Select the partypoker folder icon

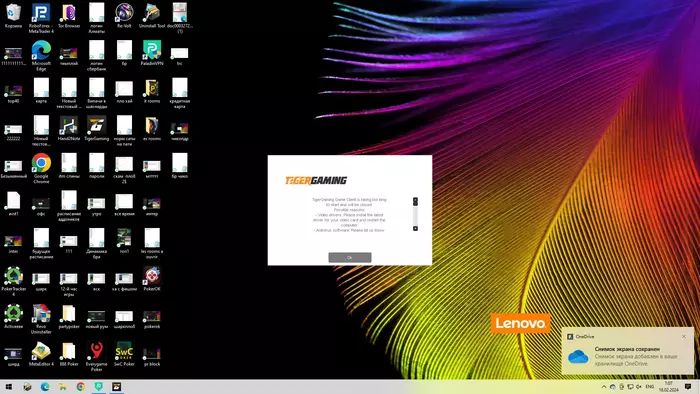coord(69,316)
